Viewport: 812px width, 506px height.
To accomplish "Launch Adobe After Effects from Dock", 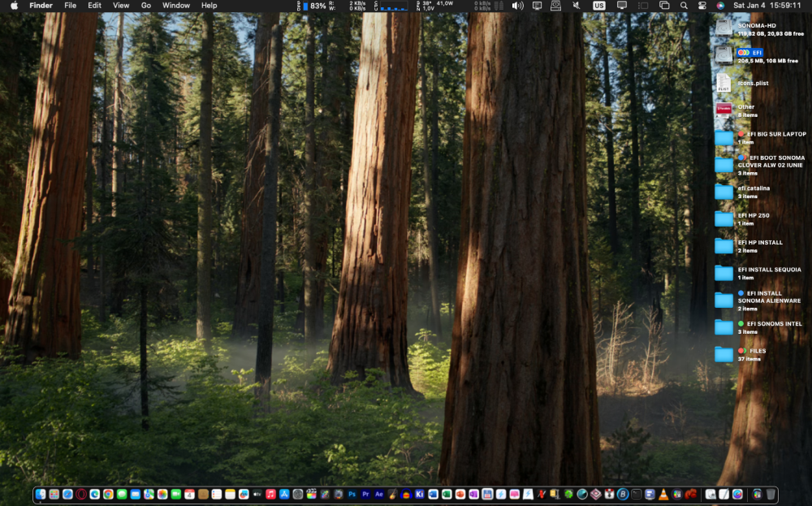I will click(x=379, y=494).
